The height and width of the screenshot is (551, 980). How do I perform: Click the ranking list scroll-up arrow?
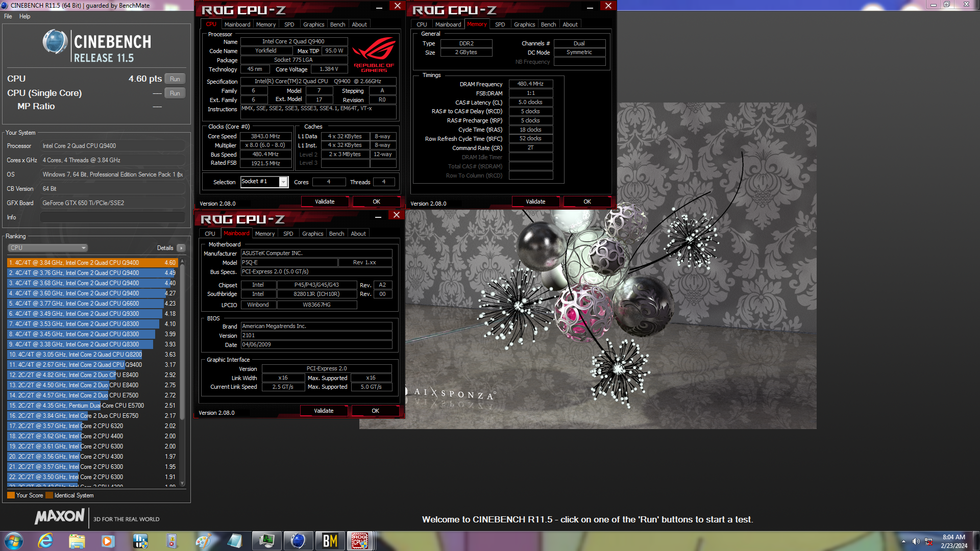click(x=182, y=262)
